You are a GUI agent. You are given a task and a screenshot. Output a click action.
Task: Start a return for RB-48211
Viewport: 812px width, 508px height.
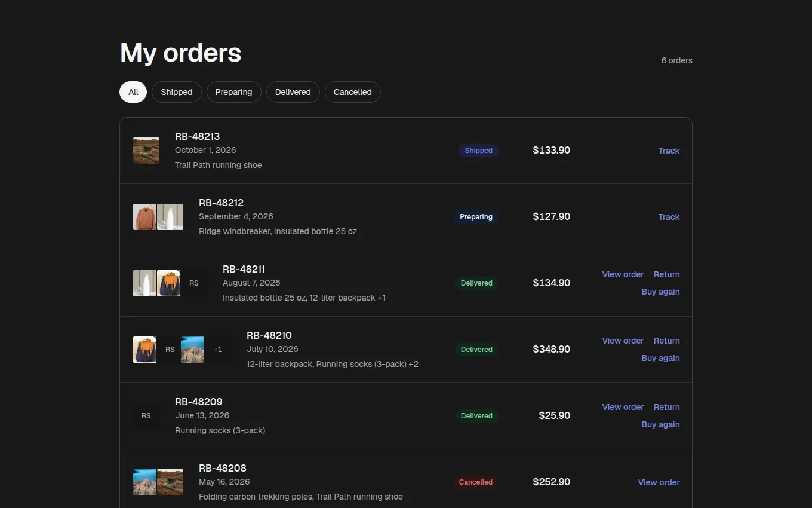click(x=667, y=274)
